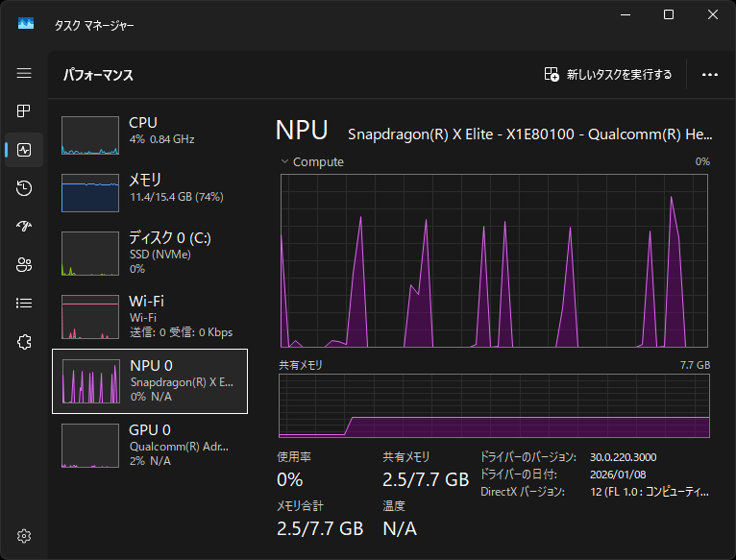Click the run new task icon
This screenshot has width=736, height=560.
(552, 74)
